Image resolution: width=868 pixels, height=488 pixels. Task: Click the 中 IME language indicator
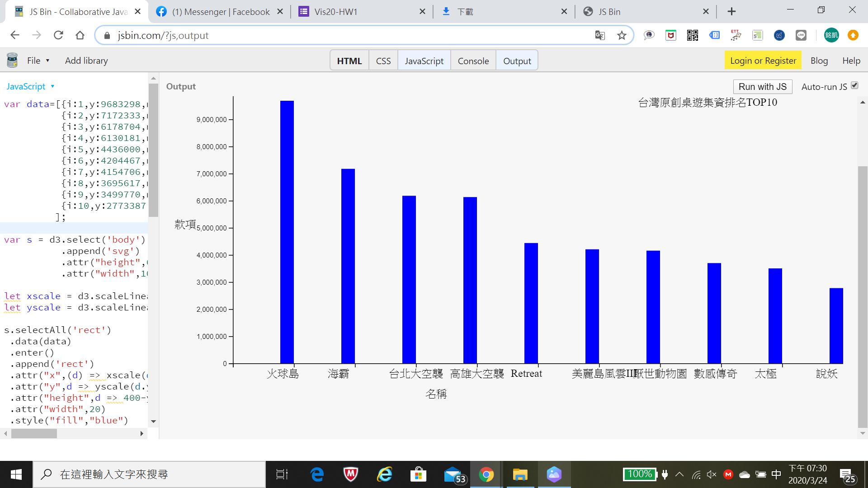pyautogui.click(x=776, y=474)
